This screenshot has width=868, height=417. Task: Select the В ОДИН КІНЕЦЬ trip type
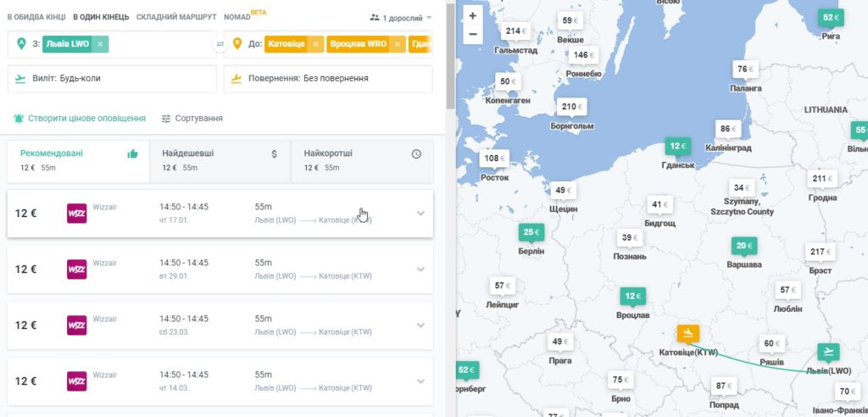point(102,17)
